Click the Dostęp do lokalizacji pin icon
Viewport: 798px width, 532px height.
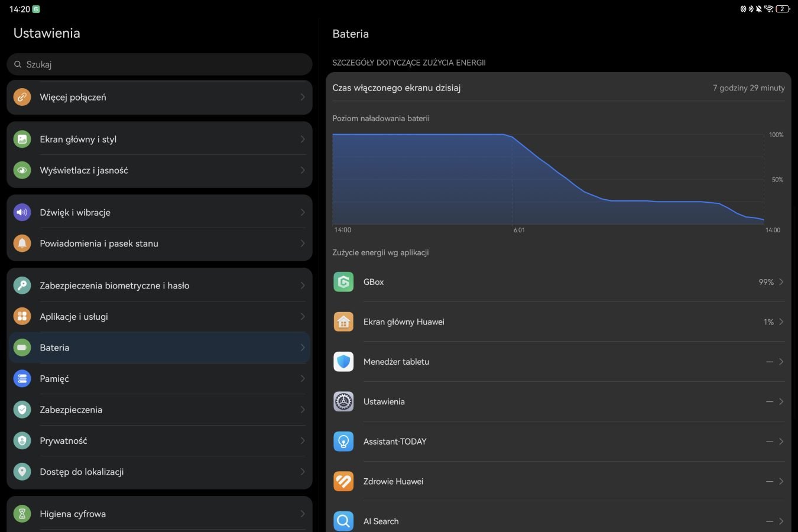pyautogui.click(x=22, y=472)
